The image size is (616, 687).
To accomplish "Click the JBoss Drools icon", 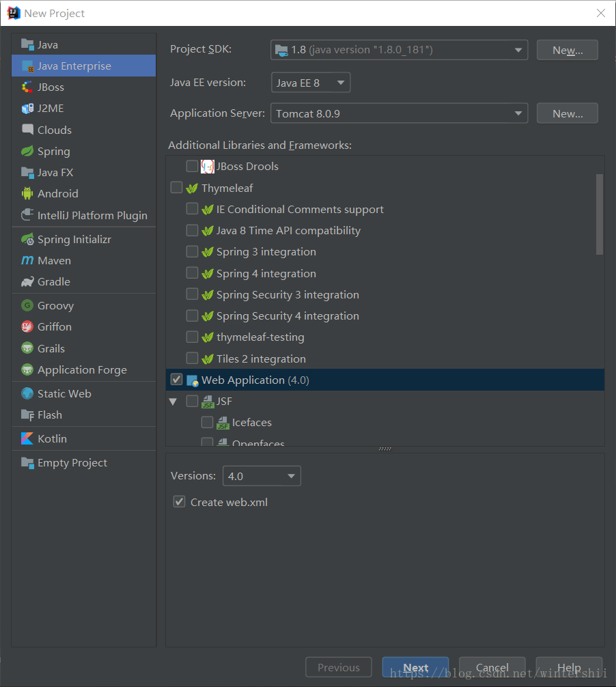I will (x=207, y=167).
